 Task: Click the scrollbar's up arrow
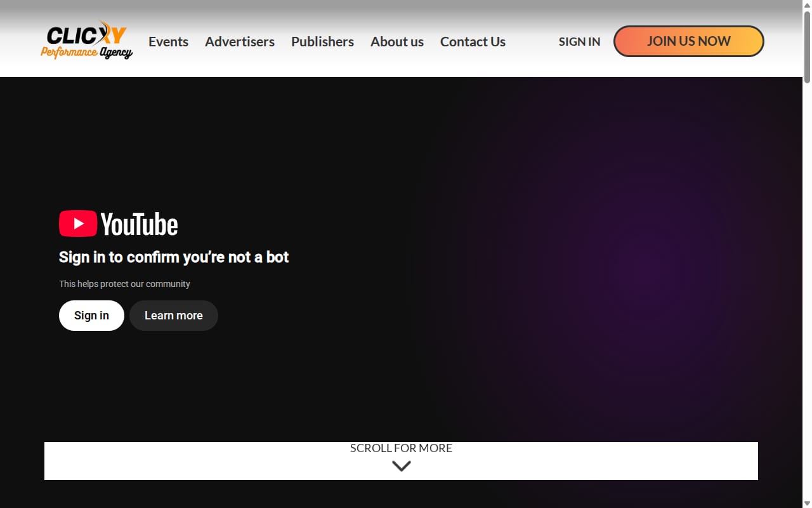tap(807, 4)
